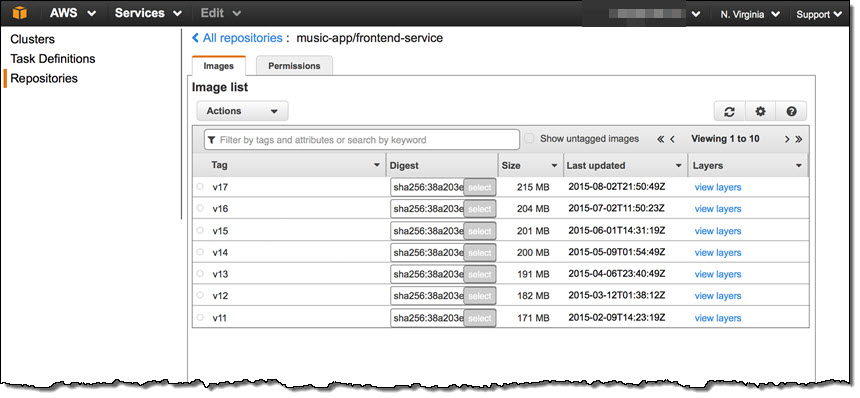860x398 pixels.
Task: Jump to first page of images
Action: coord(660,139)
